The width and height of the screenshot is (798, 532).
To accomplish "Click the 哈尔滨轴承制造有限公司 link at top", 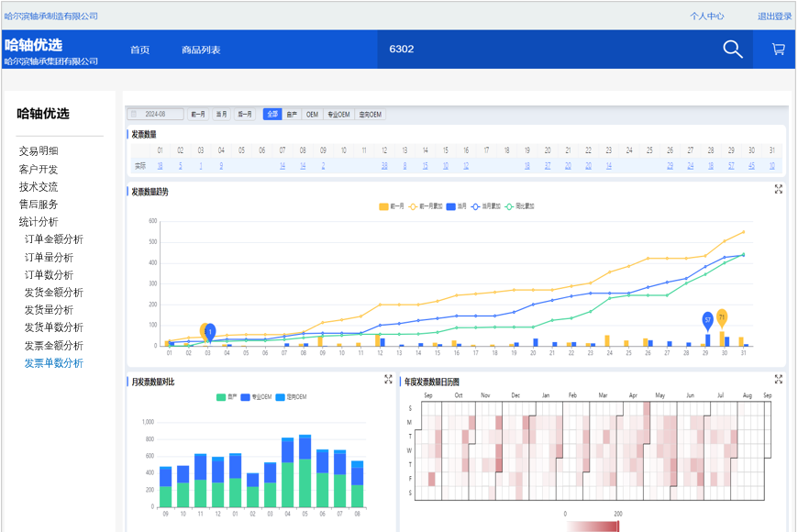I will (50, 17).
